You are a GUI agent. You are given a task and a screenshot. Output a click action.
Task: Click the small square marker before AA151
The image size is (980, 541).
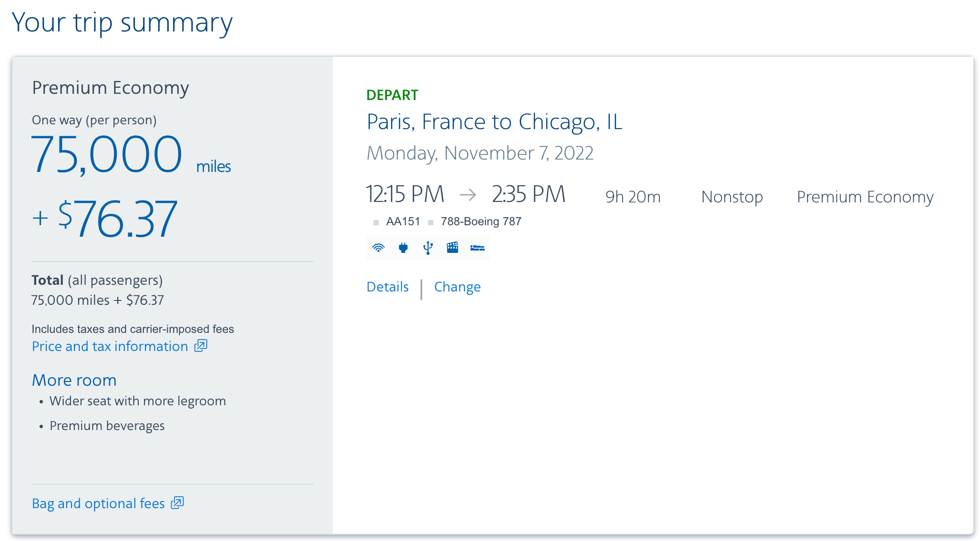pos(376,222)
